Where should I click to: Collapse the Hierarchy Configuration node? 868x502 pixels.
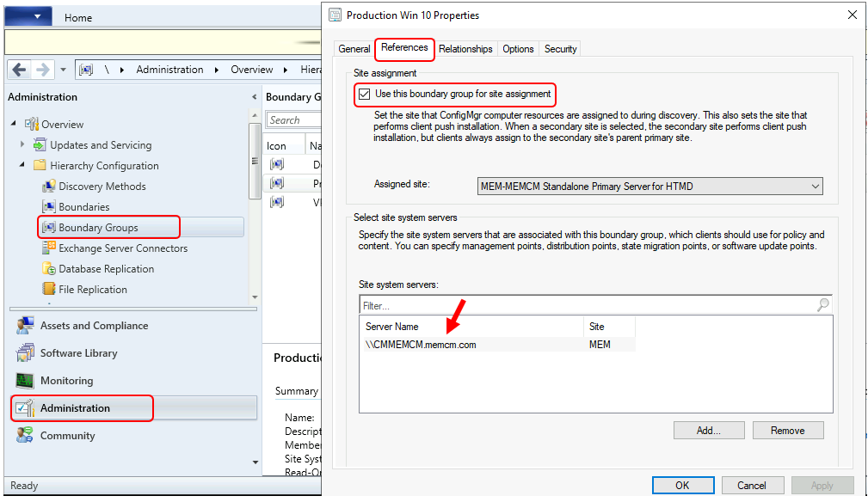tap(22, 165)
